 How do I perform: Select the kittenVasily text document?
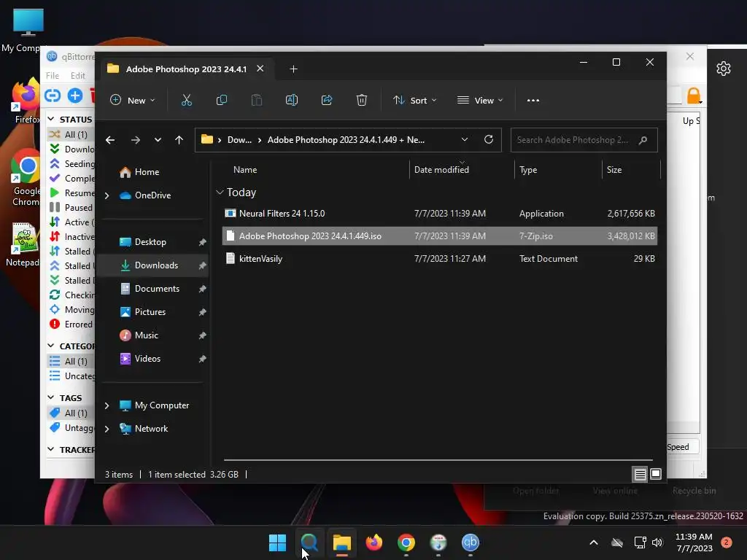click(440, 259)
